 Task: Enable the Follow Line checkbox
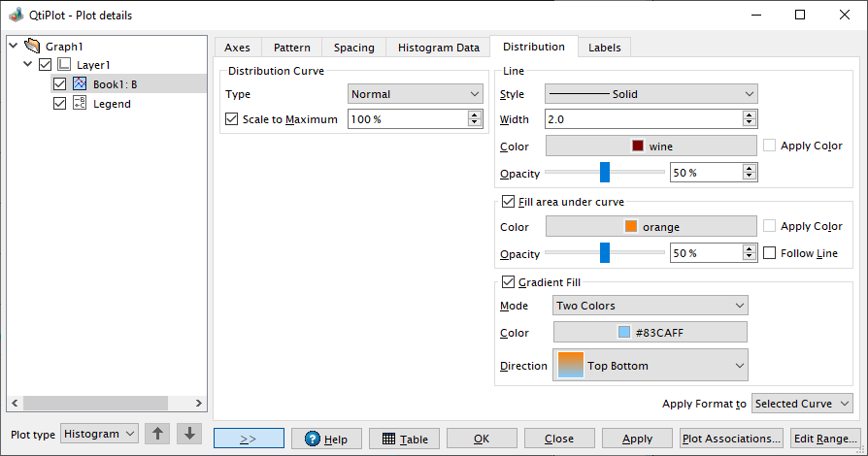770,253
